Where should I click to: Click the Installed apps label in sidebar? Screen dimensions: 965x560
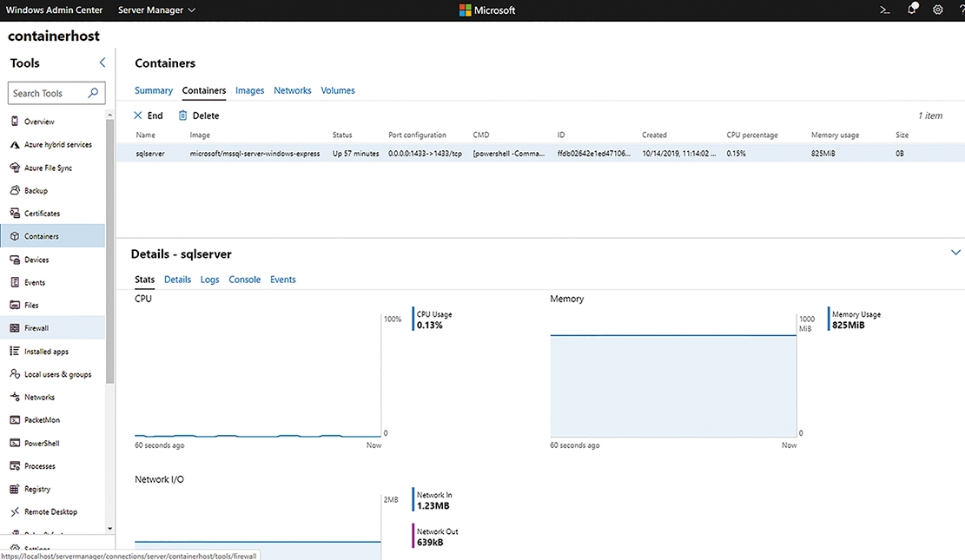(46, 352)
